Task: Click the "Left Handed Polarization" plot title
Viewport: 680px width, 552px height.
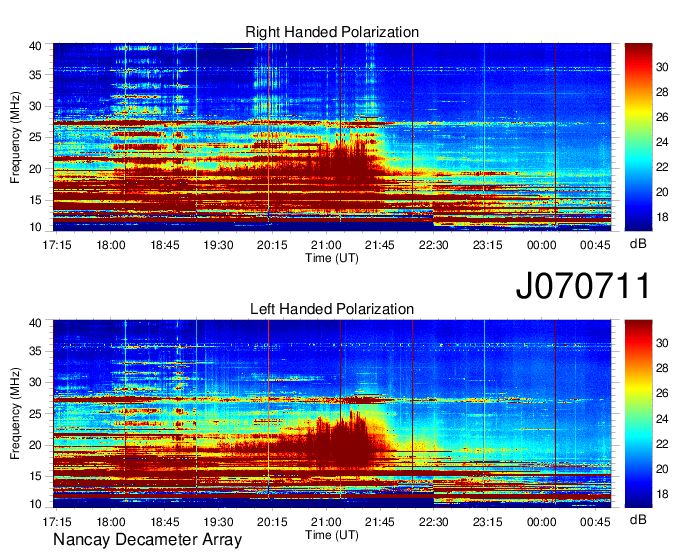Action: point(332,309)
